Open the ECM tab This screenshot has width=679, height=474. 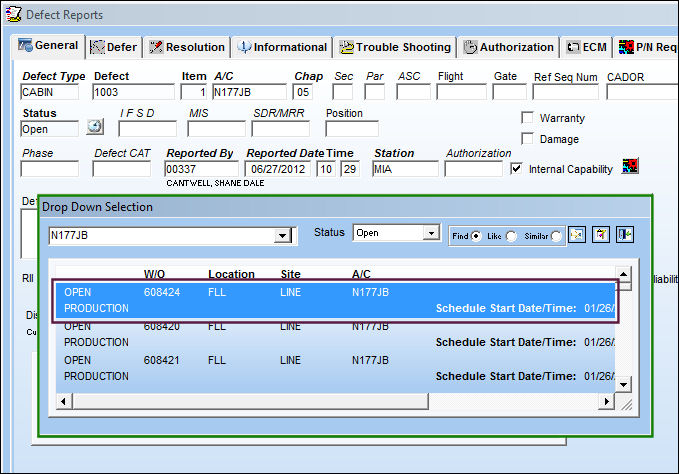587,47
